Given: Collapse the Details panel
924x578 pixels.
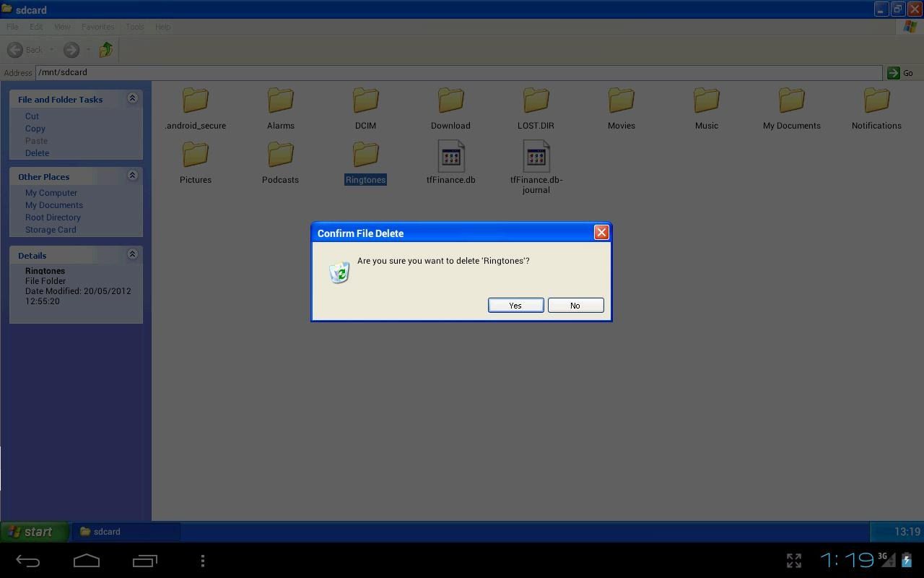Looking at the screenshot, I should (132, 254).
